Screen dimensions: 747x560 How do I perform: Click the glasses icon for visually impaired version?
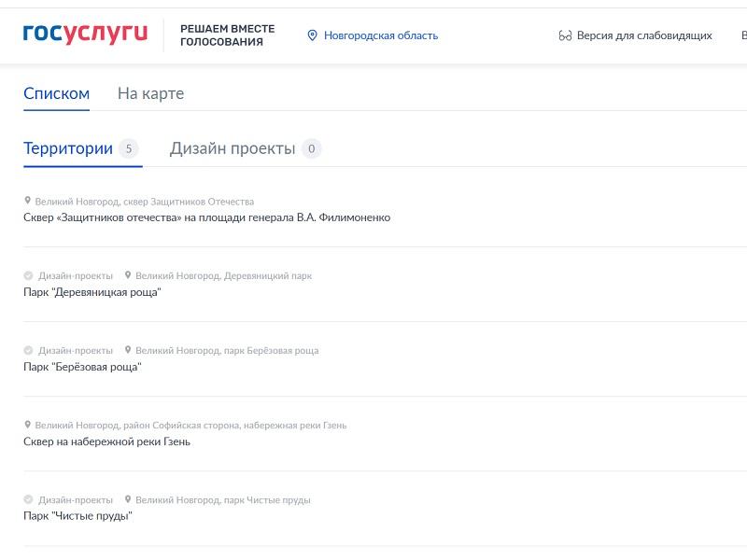[565, 35]
